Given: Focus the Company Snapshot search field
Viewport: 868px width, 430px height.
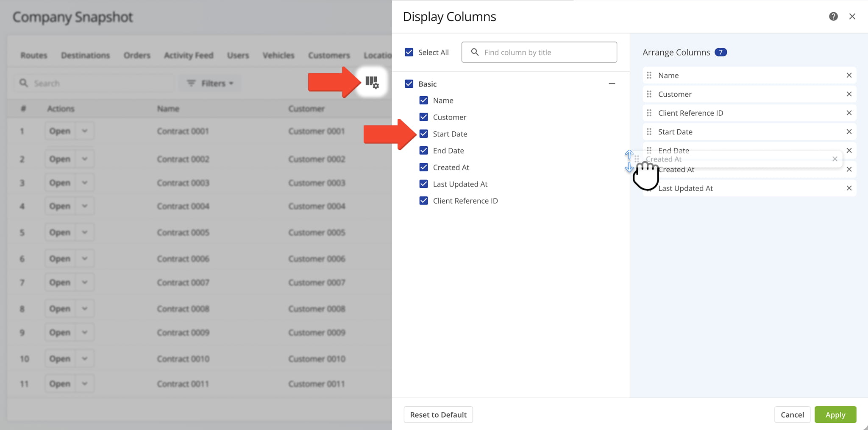Looking at the screenshot, I should [94, 83].
